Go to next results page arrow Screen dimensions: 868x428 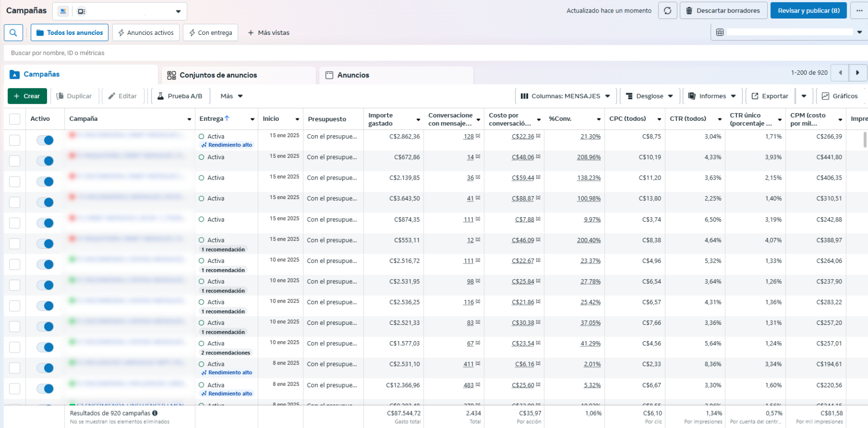click(858, 72)
